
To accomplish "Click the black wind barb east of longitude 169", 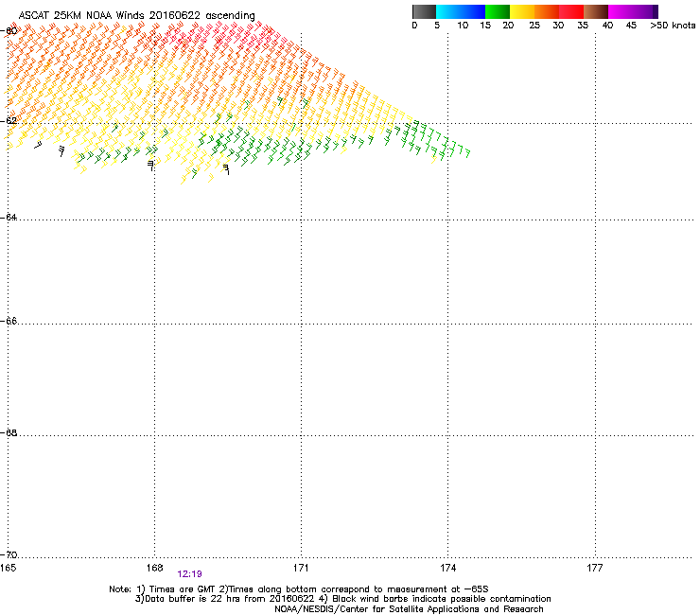I will pyautogui.click(x=226, y=169).
